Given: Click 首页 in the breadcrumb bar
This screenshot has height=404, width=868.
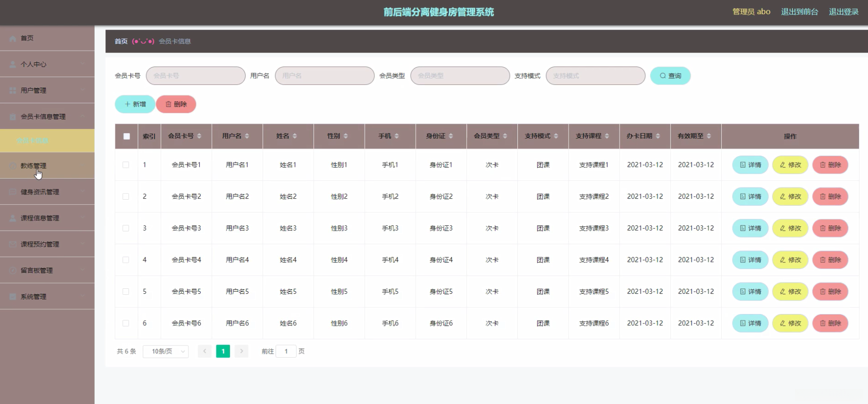Looking at the screenshot, I should coord(121,41).
